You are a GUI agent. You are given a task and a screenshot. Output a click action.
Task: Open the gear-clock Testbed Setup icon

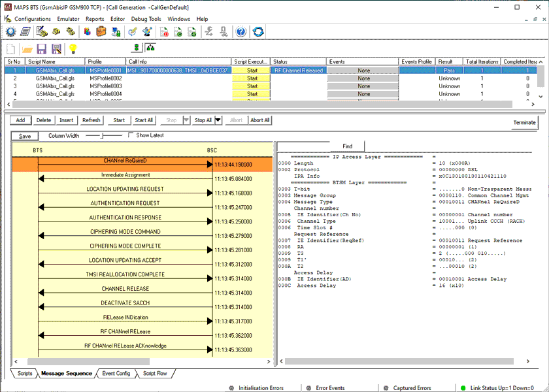pyautogui.click(x=11, y=32)
